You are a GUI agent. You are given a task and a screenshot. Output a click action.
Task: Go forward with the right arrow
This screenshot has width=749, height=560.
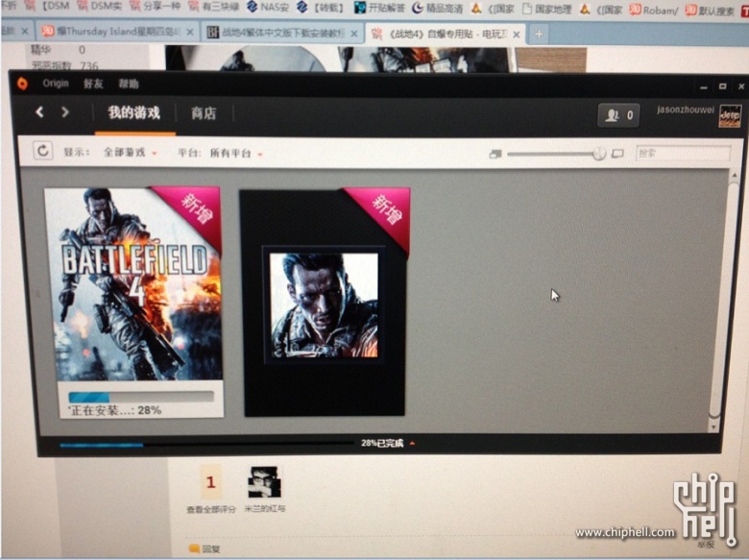65,112
